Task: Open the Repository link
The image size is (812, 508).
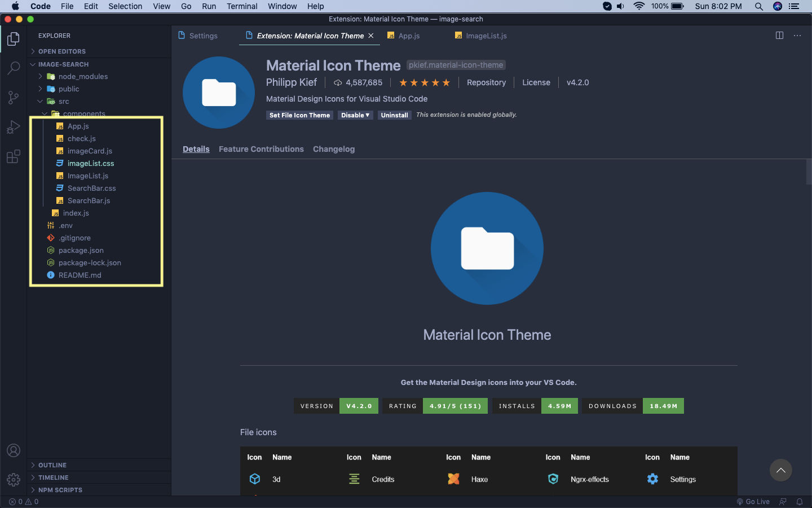Action: tap(486, 82)
